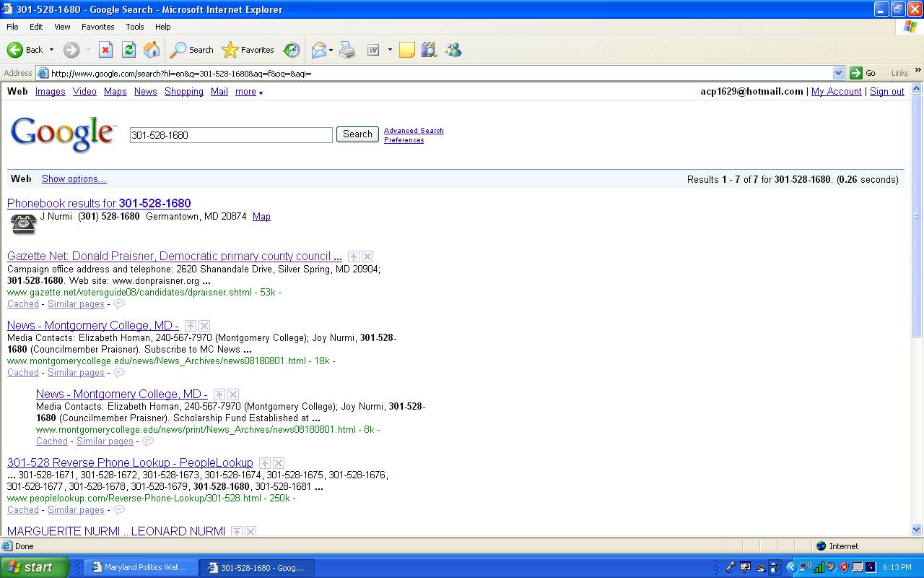Expand the address bar URL dropdown
The width and height of the screenshot is (924, 578).
click(838, 73)
